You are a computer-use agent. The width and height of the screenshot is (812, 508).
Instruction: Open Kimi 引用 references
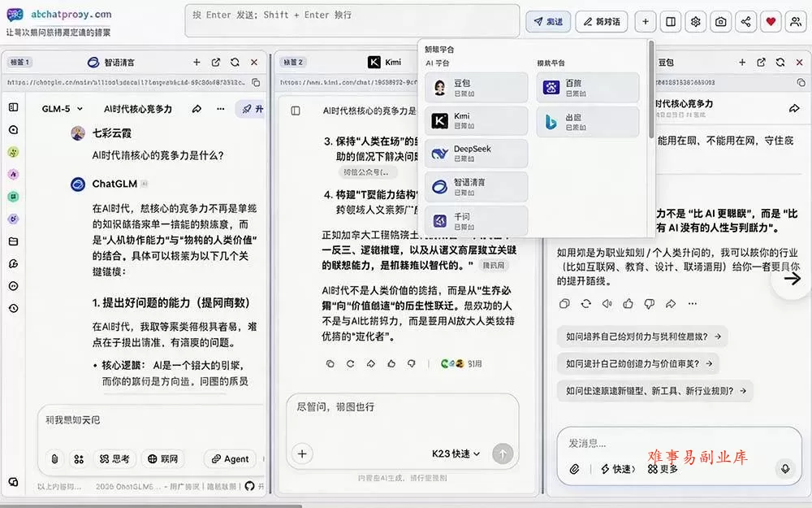(461, 364)
